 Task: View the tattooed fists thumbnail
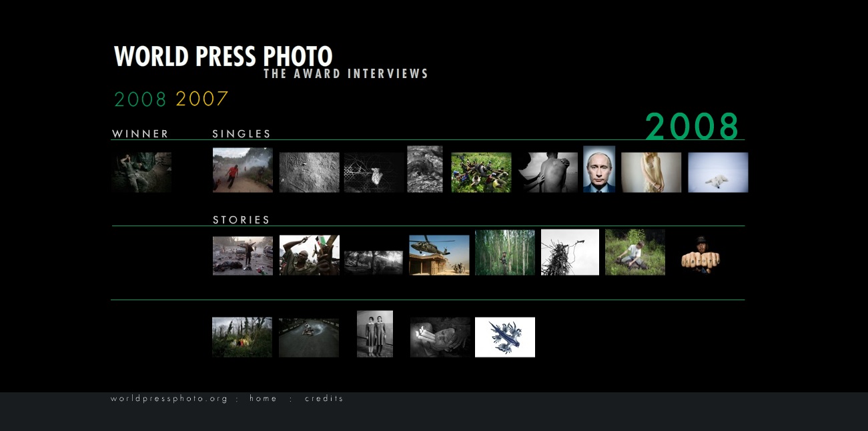click(699, 255)
